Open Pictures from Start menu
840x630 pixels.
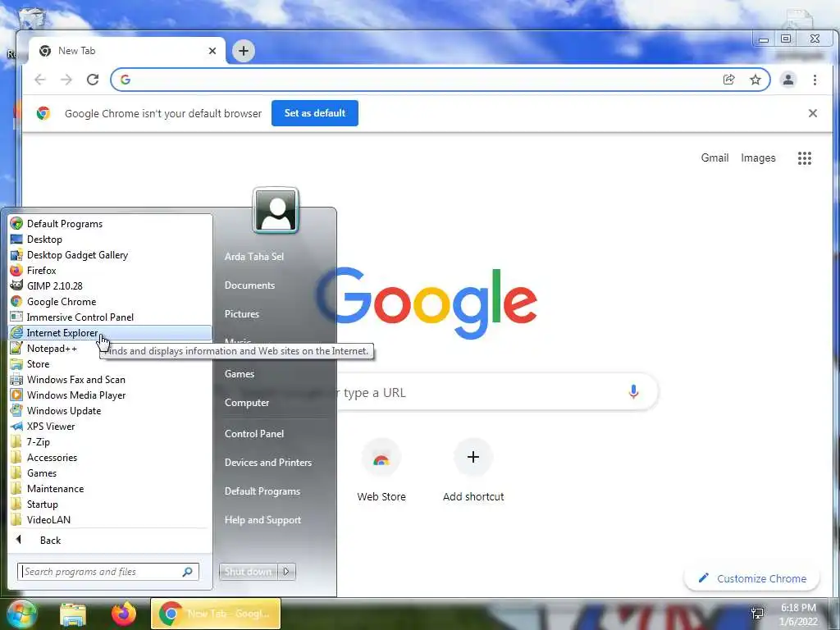tap(242, 314)
